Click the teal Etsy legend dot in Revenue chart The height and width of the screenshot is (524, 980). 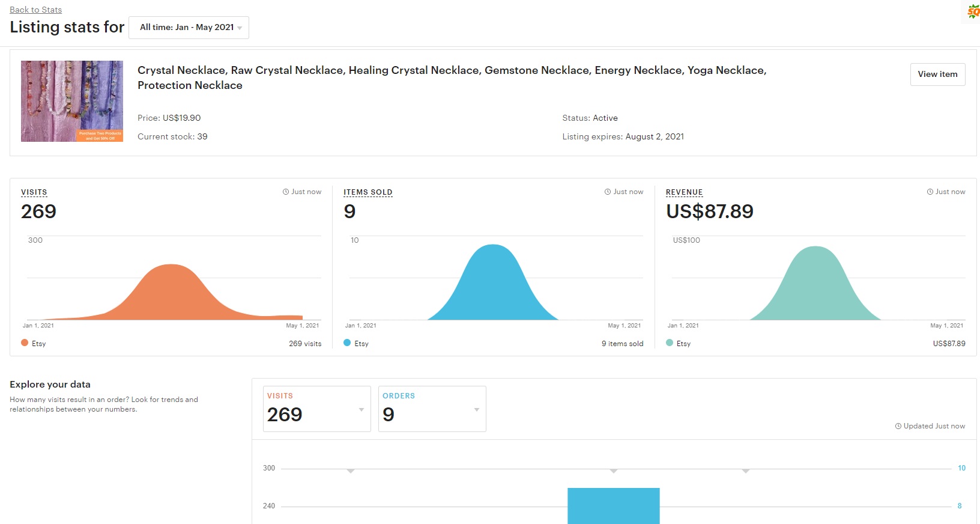(x=670, y=343)
